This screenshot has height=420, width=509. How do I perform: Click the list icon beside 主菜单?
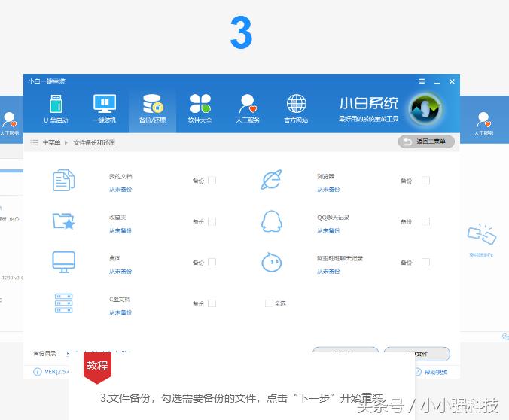[x=35, y=142]
